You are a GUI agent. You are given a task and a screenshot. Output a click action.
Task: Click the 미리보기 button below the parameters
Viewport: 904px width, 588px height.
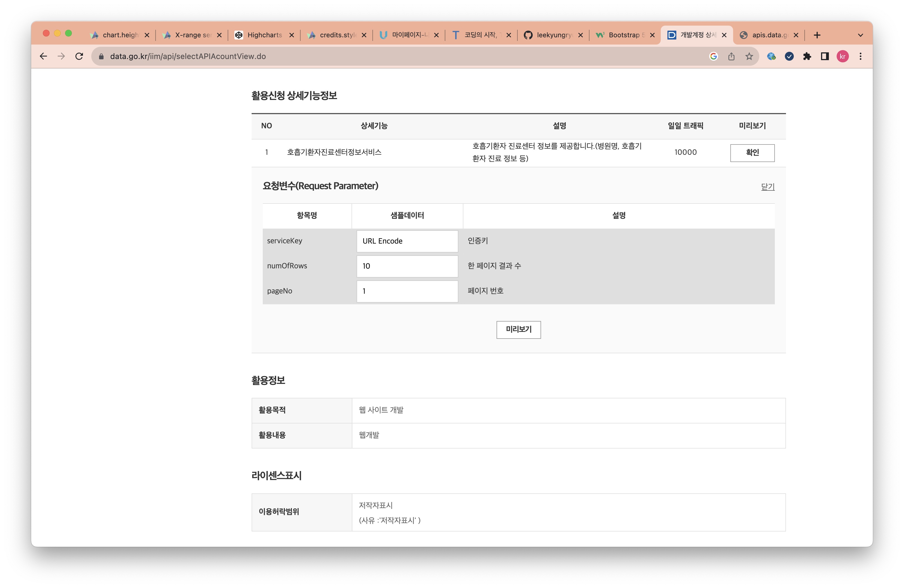[x=519, y=329]
